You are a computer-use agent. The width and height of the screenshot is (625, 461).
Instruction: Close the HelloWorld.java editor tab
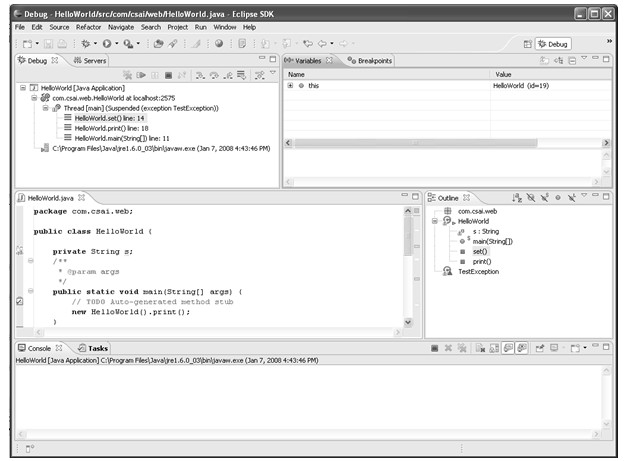tap(82, 198)
